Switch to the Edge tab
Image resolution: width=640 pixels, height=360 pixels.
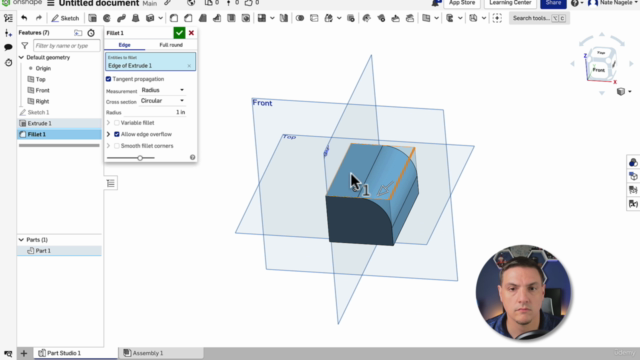point(124,45)
